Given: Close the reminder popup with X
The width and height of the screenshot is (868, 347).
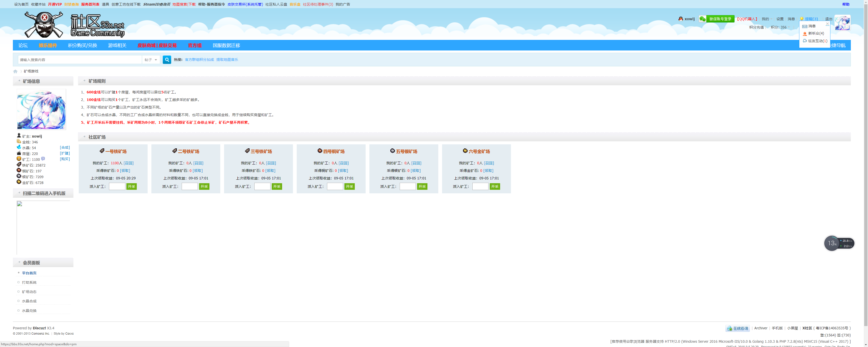Looking at the screenshot, I should 827,24.
